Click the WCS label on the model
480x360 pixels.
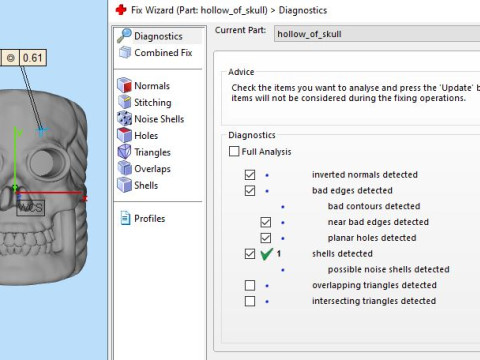click(30, 208)
